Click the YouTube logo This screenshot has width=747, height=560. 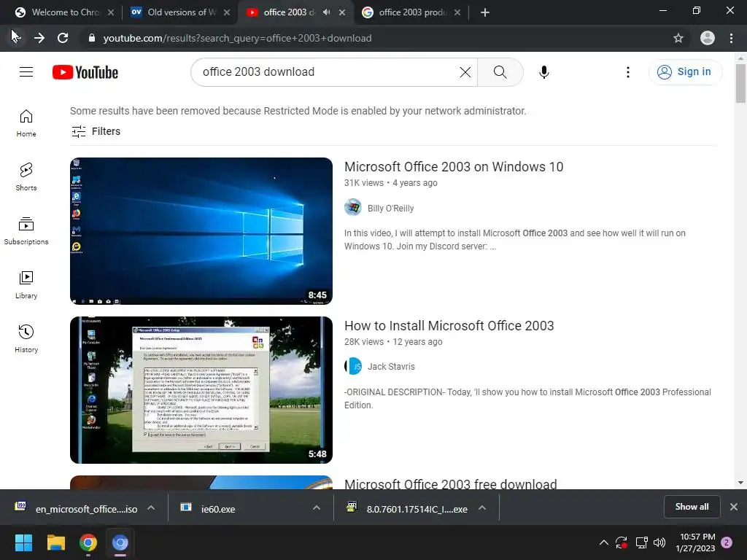click(x=85, y=72)
